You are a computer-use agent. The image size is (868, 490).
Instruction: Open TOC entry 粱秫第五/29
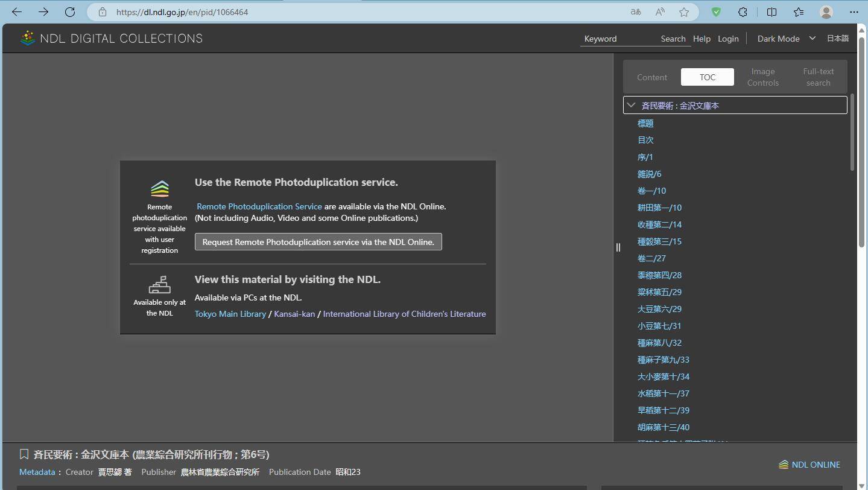pyautogui.click(x=660, y=292)
